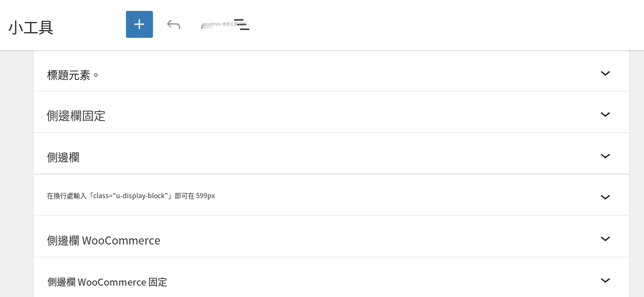The width and height of the screenshot is (644, 297).
Task: Expand the 標題元素。 widget area chevron
Action: pyautogui.click(x=605, y=73)
